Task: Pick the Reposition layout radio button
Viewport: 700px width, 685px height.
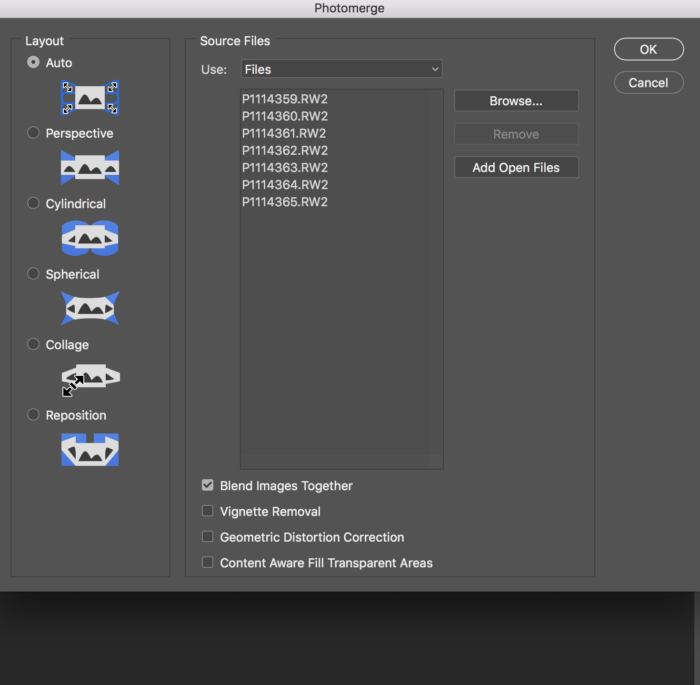Action: pyautogui.click(x=33, y=415)
